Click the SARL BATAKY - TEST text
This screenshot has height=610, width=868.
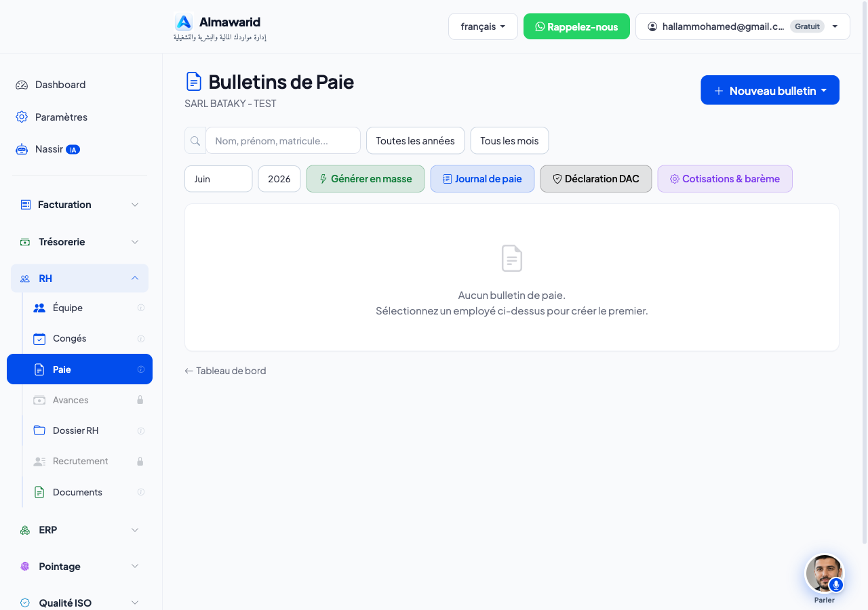[x=231, y=104]
